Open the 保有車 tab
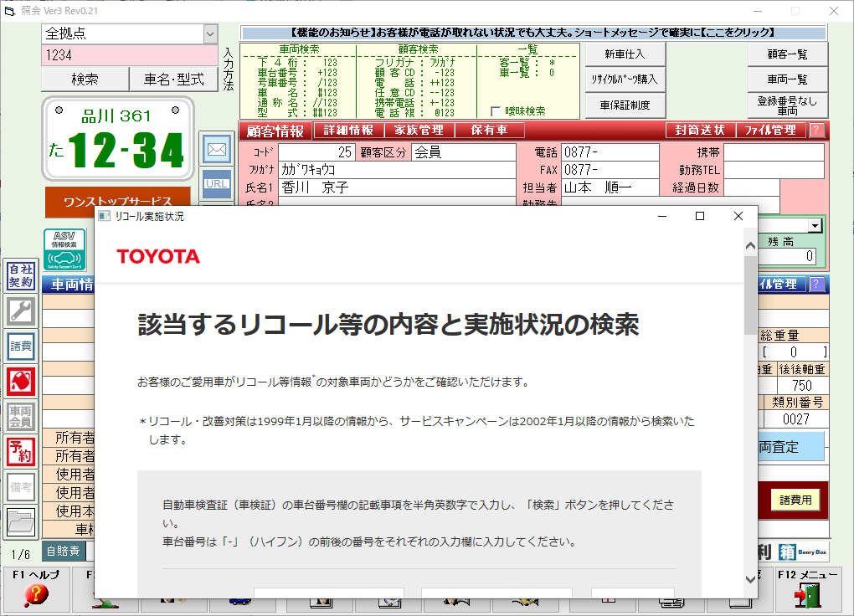 point(490,131)
